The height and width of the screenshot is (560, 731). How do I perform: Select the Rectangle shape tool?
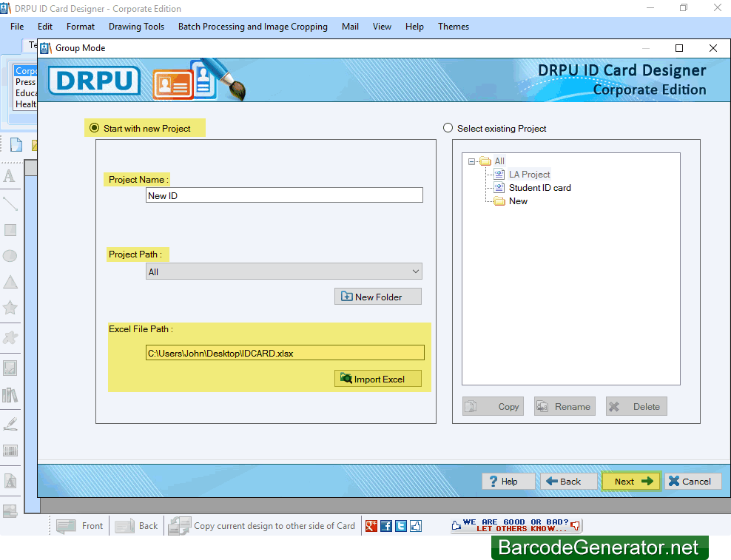(x=10, y=229)
